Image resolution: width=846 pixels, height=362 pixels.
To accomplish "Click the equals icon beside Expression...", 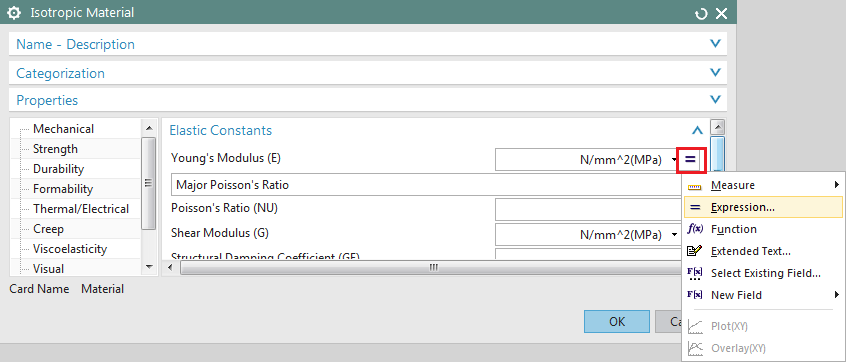I will coord(695,207).
